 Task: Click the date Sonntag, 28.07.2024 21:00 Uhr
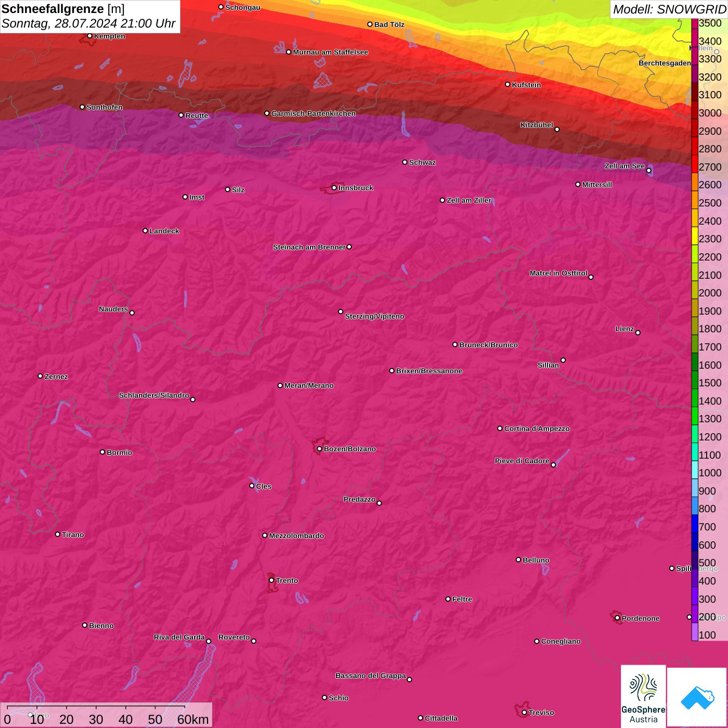(88, 24)
